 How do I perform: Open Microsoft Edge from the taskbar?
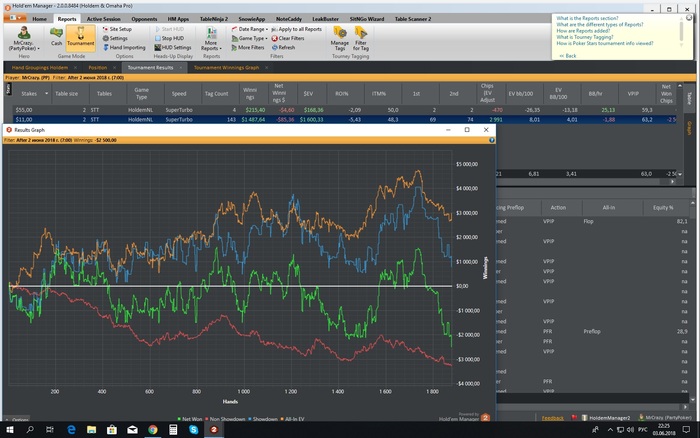(71, 430)
